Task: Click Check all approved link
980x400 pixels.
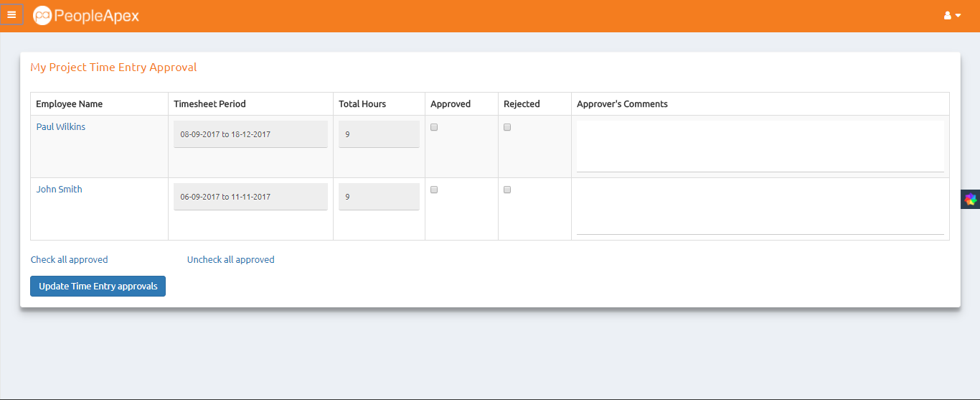Action: tap(70, 260)
